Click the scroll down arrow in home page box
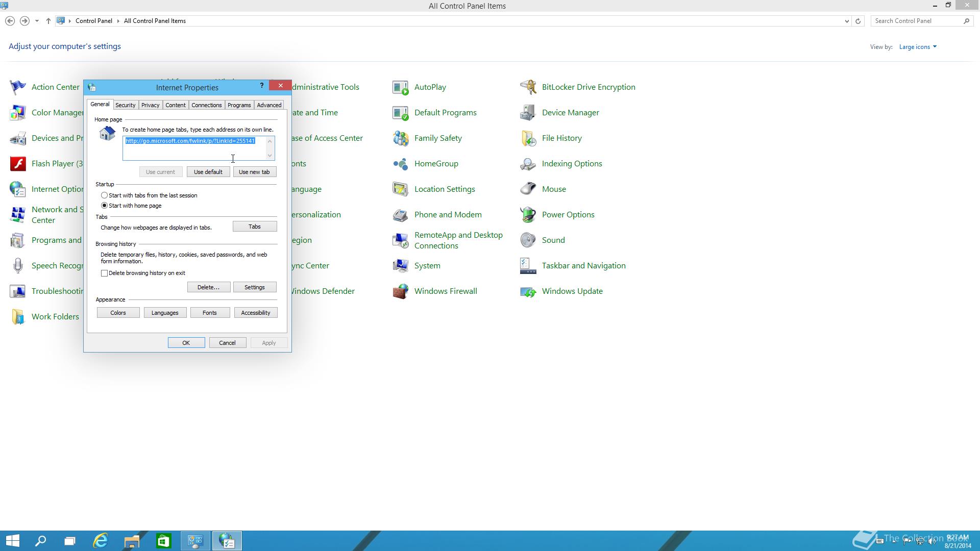980x551 pixels. point(270,156)
